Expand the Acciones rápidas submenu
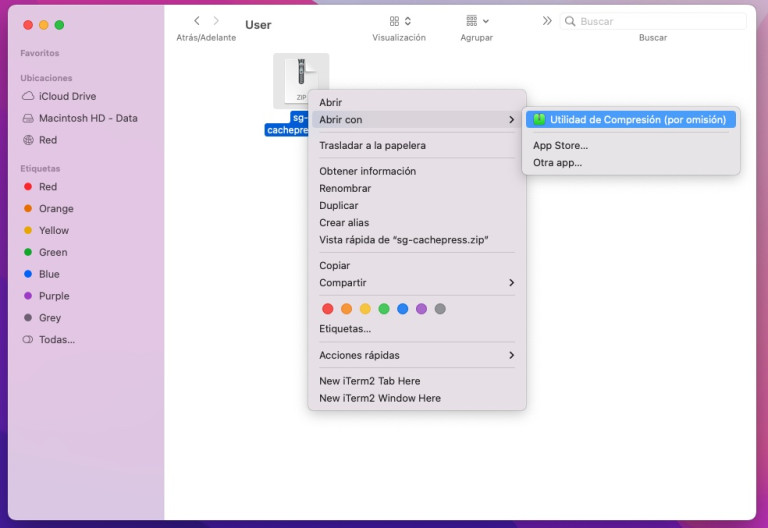The height and width of the screenshot is (528, 768). click(x=417, y=355)
